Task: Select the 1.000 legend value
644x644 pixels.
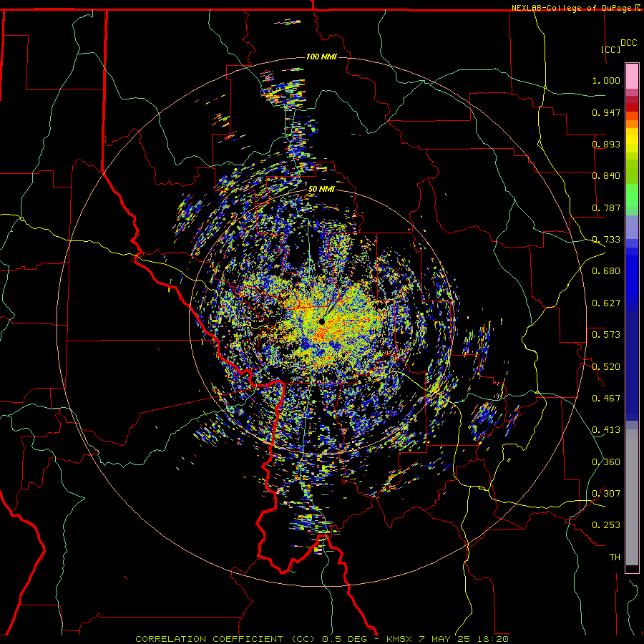Action: 606,80
